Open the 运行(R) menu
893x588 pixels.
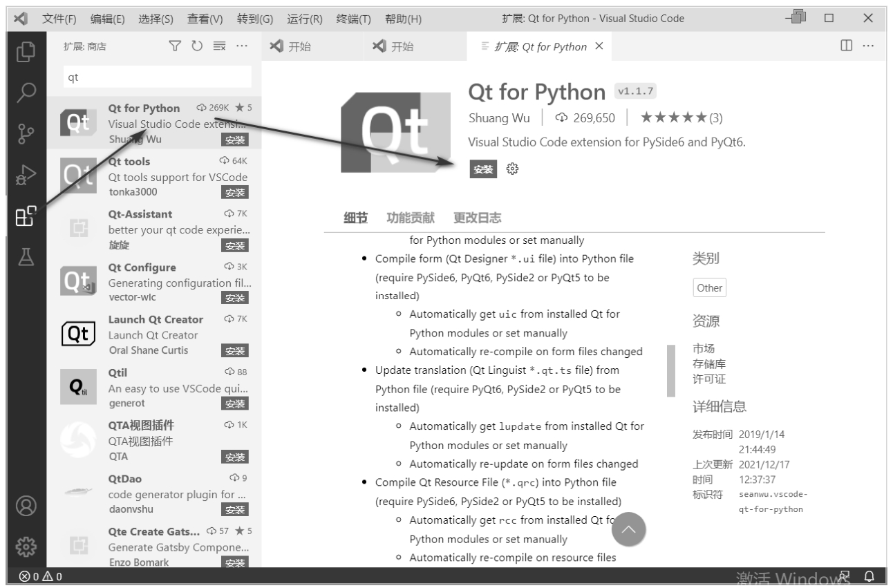305,19
